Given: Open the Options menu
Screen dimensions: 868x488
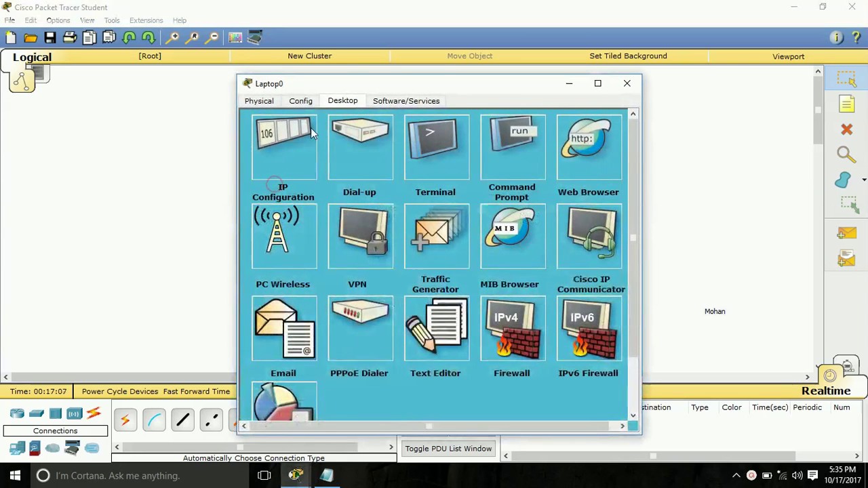Looking at the screenshot, I should click(x=58, y=20).
